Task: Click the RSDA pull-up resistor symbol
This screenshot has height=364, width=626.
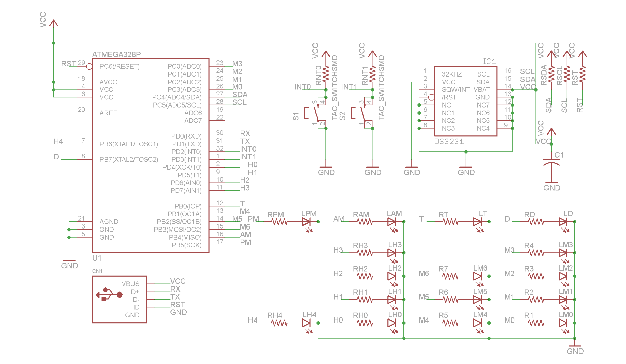Action: pos(552,74)
